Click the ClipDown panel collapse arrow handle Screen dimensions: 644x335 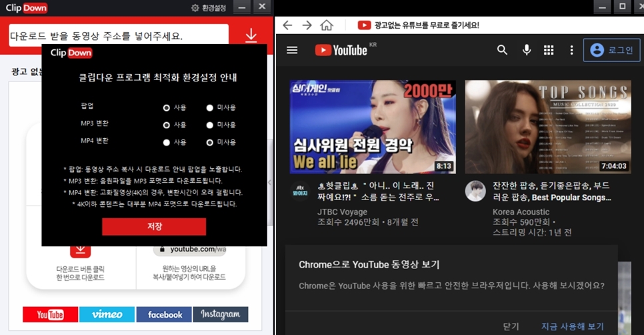269,182
